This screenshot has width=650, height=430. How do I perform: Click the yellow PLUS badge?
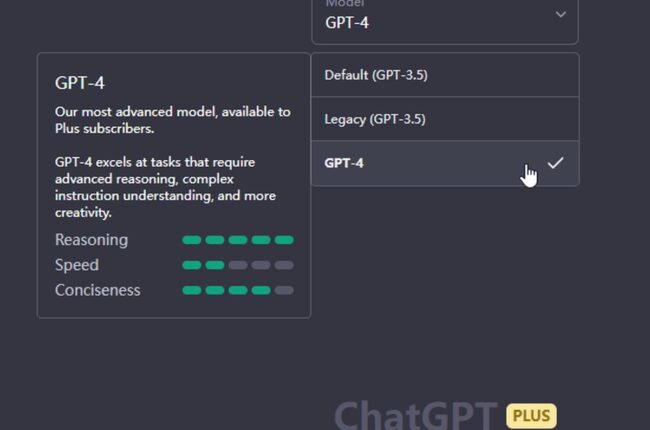point(531,416)
